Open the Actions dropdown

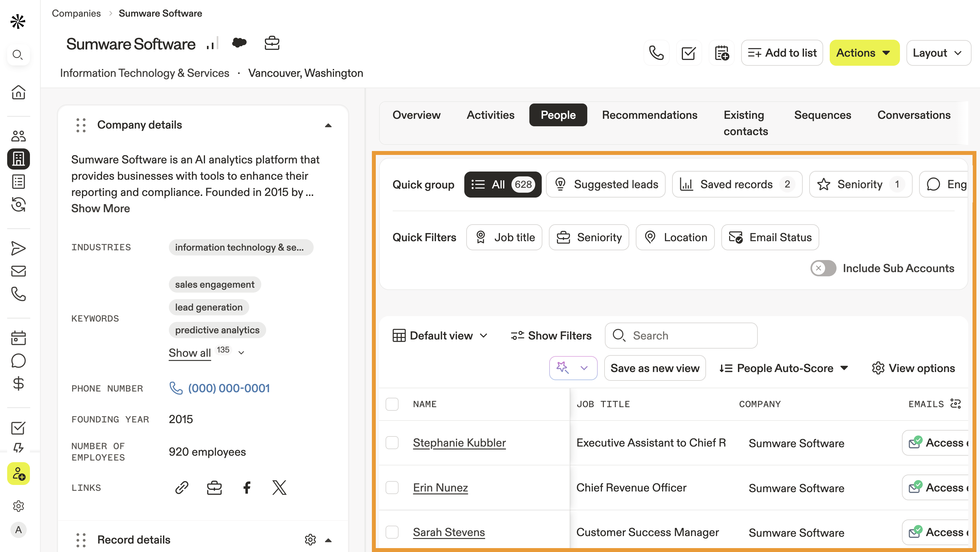[x=864, y=53]
